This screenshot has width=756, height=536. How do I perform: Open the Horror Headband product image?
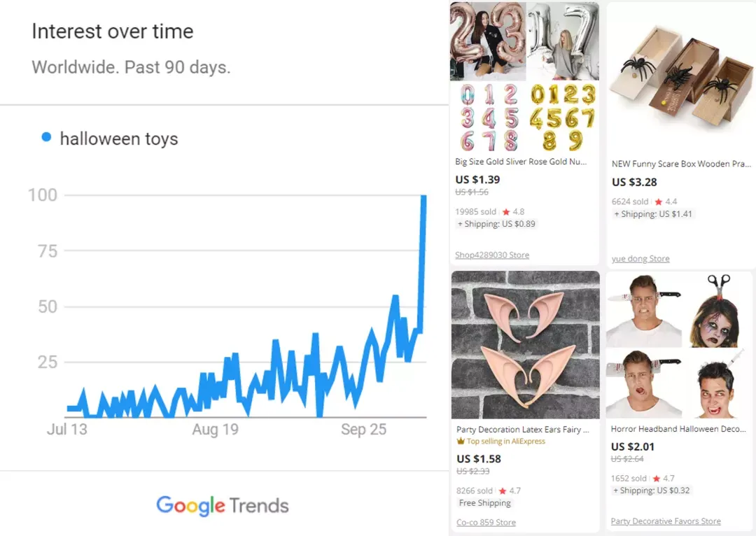pyautogui.click(x=680, y=346)
